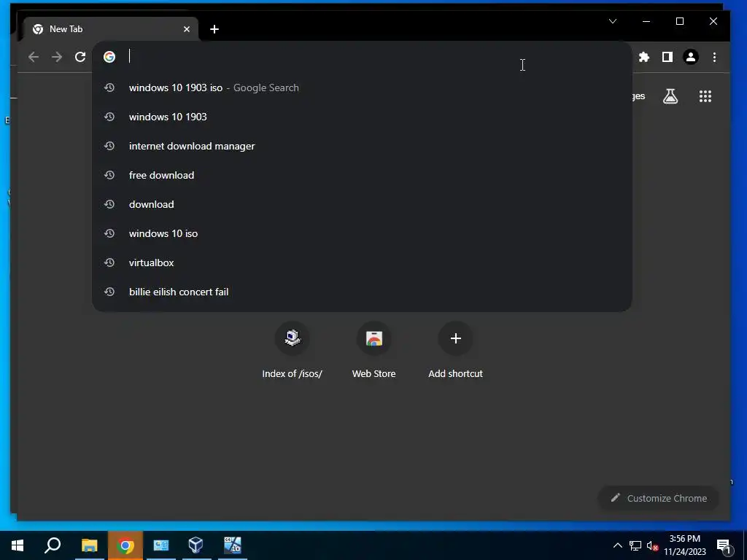Choose suggestion "windows 10 1903"
Viewport: 747px width, 560px height.
click(362, 117)
